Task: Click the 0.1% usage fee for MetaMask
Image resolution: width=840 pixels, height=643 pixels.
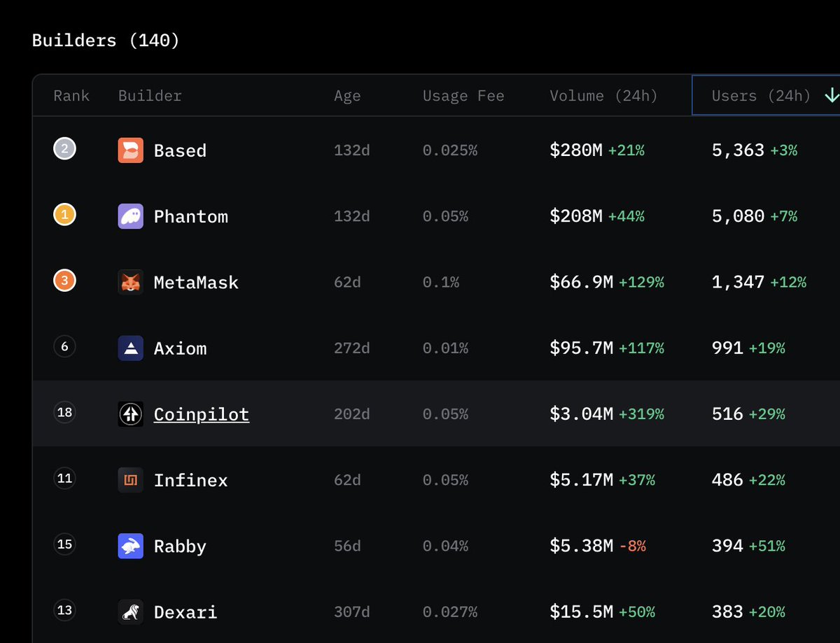Action: tap(441, 283)
